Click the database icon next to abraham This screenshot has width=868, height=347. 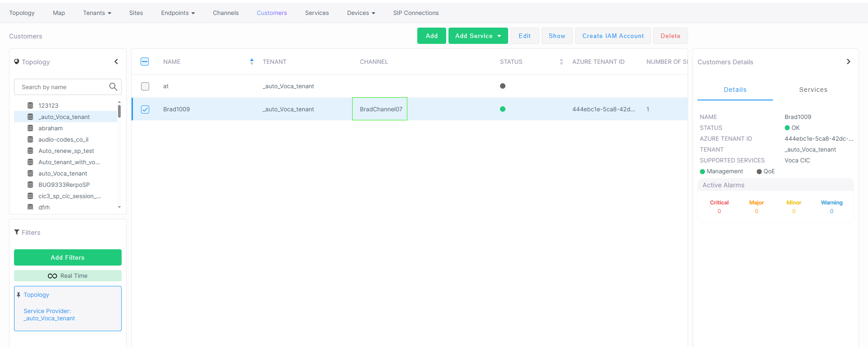[x=30, y=128]
